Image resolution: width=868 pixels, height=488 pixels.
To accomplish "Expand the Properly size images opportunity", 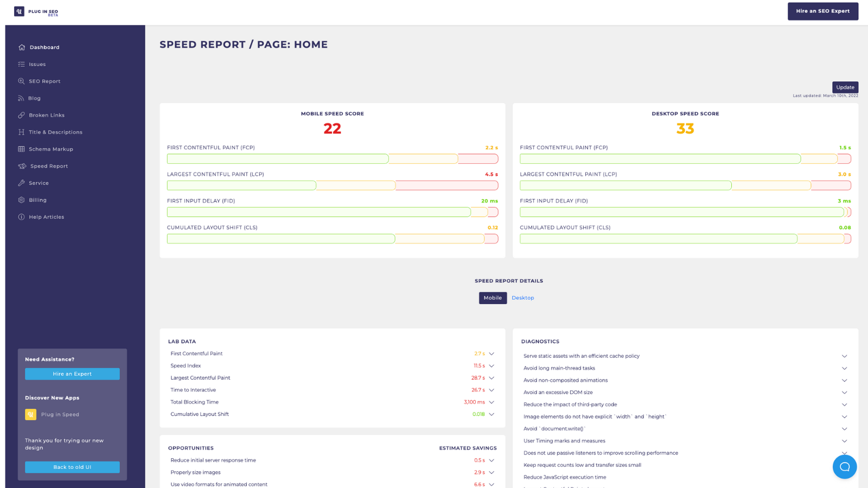I will (491, 472).
